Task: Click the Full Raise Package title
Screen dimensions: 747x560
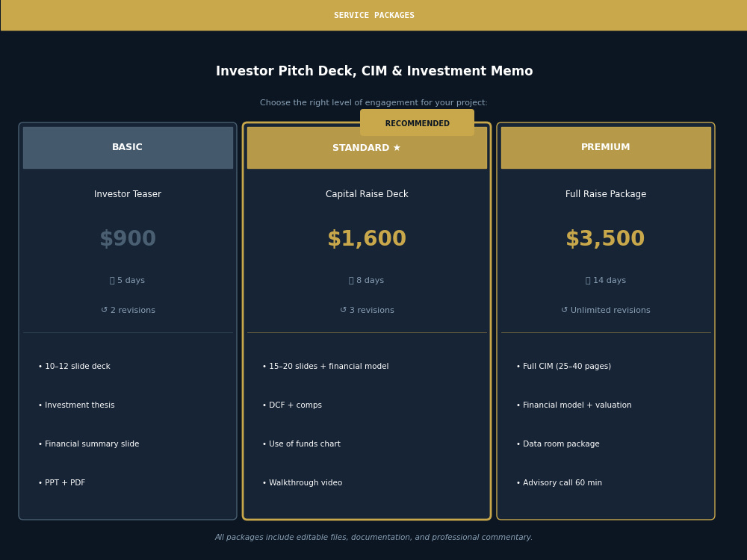Action: 606,194
